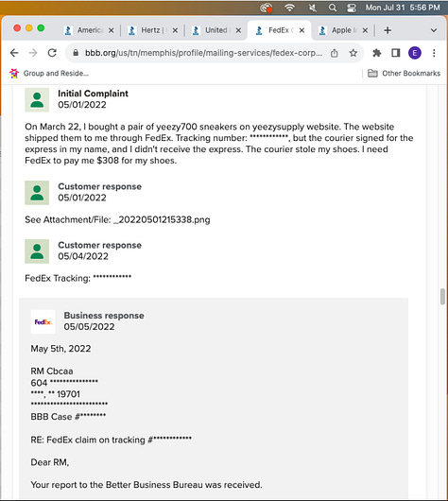Click the FedEx logo in Business response
448x501 pixels.
pos(43,321)
